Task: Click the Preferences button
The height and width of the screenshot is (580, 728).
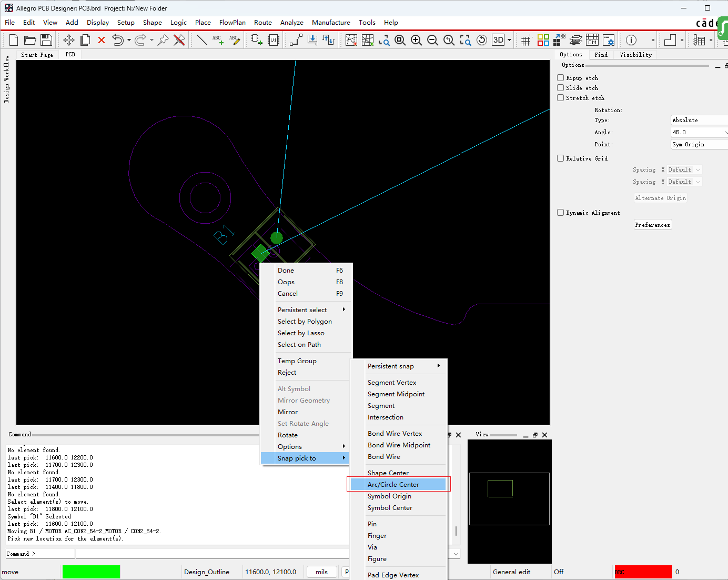Action: (x=653, y=225)
